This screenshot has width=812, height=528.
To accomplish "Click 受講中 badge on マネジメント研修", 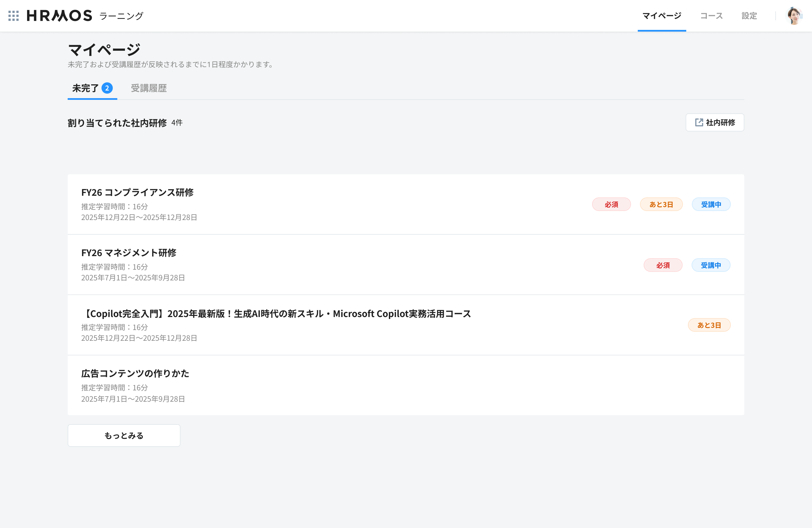I will click(711, 265).
